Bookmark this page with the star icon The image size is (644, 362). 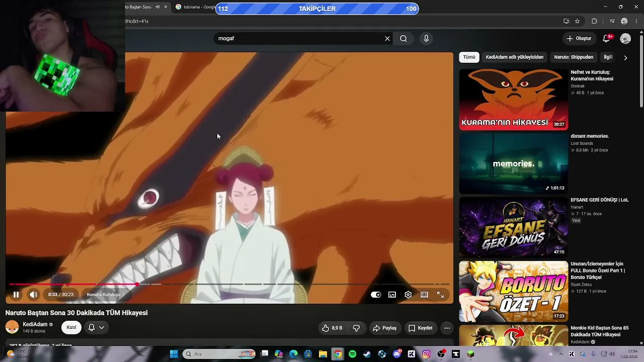click(x=577, y=21)
